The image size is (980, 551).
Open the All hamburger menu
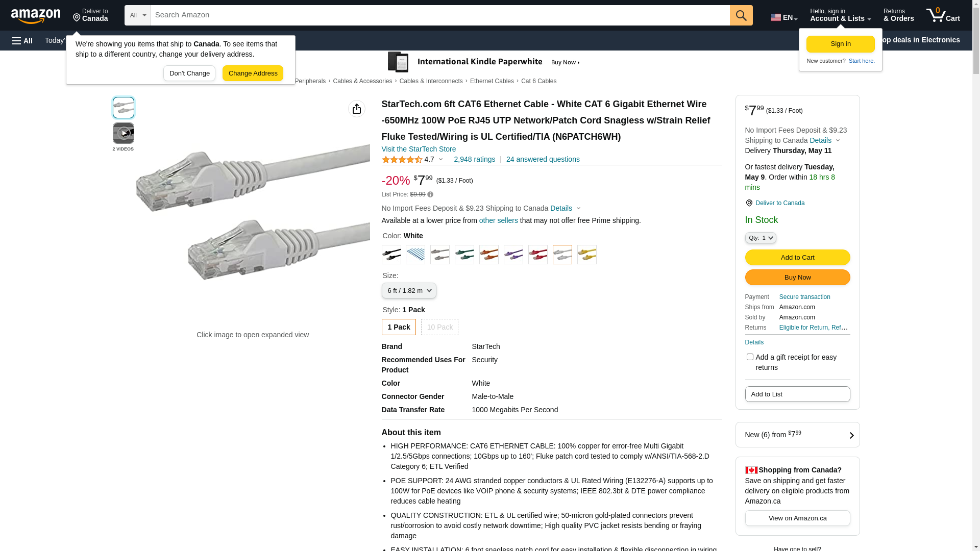22,40
